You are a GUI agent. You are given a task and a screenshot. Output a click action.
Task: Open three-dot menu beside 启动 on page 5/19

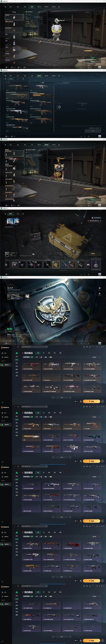click(102, 640)
